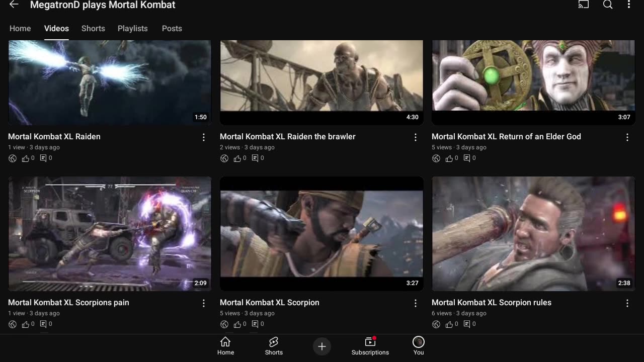Open options menu for Scorpion rules
Image resolution: width=644 pixels, height=362 pixels.
coord(627,303)
